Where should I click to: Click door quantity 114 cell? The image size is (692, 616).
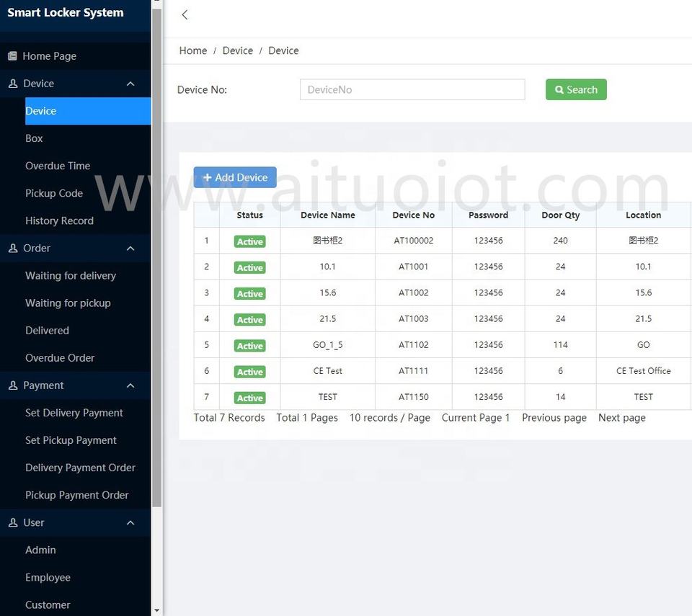(561, 344)
